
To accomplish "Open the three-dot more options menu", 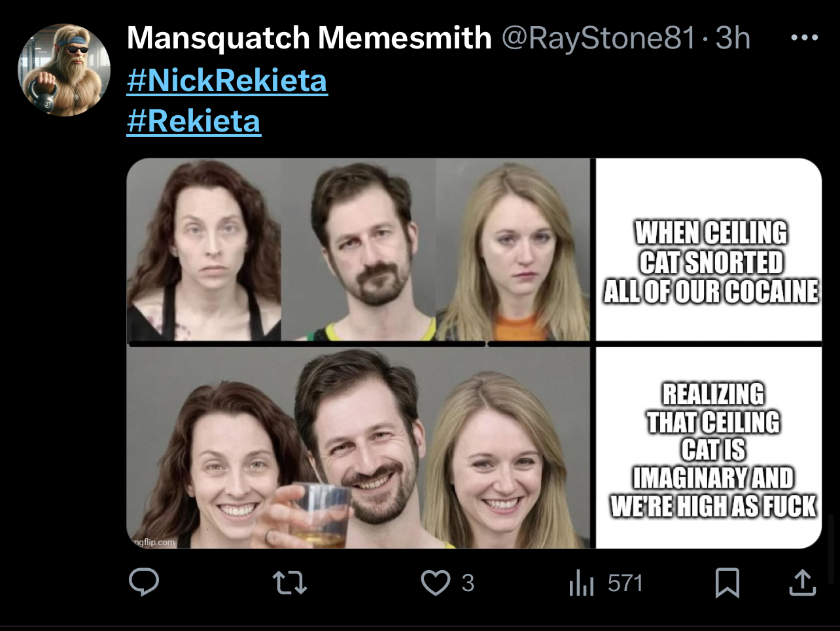I will point(804,38).
